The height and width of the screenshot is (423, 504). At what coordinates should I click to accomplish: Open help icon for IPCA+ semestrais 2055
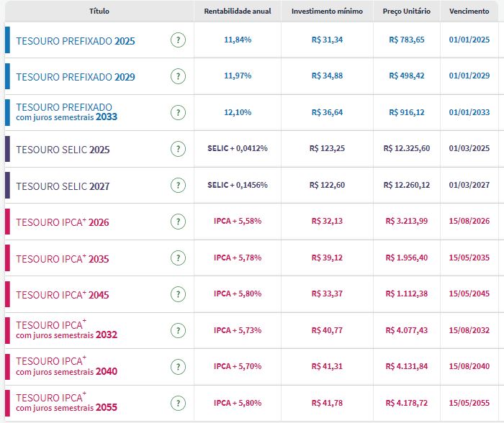(178, 403)
